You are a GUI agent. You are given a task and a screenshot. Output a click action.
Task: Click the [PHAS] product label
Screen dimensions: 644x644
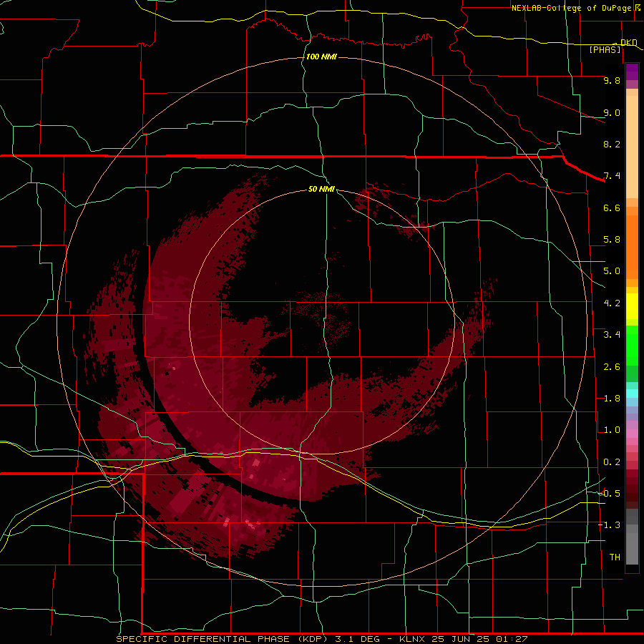605,49
